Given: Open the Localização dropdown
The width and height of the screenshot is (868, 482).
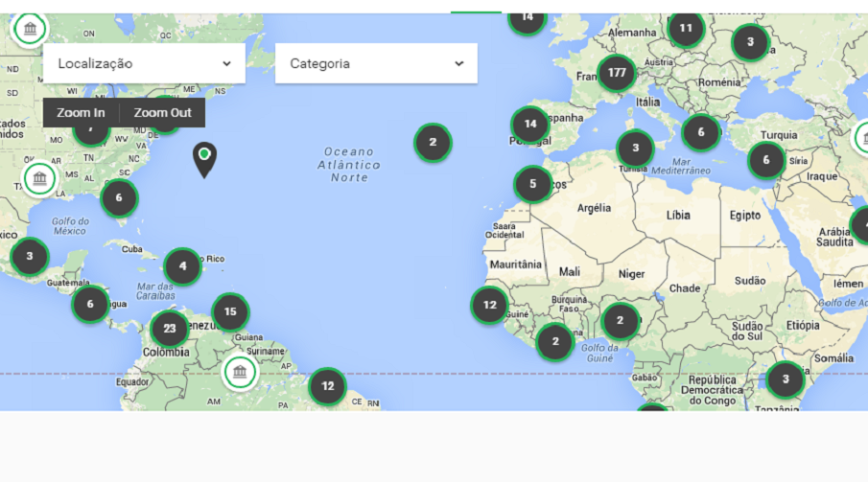Looking at the screenshot, I should coord(144,63).
